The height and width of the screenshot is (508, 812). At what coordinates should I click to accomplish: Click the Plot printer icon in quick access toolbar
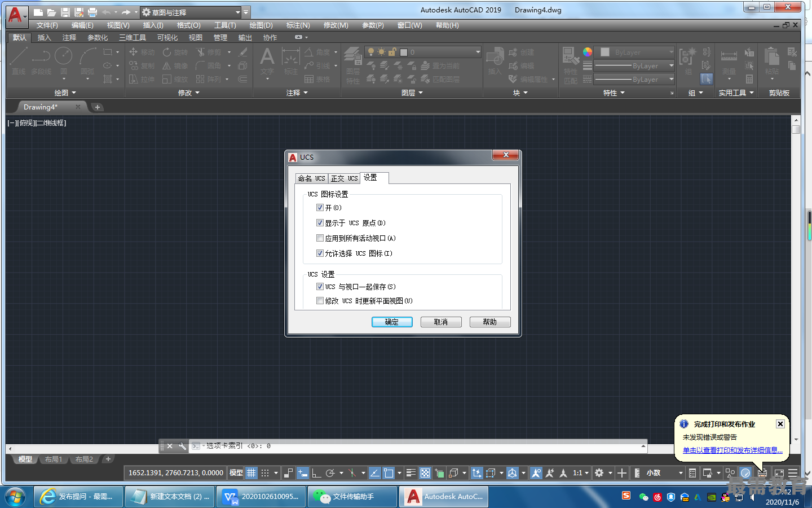tap(92, 12)
